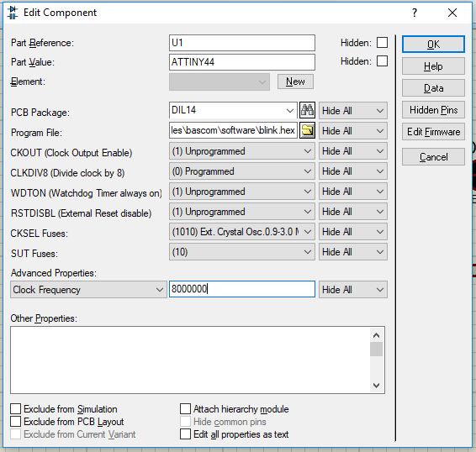This screenshot has width=476, height=452.
Task: Click the Data button
Action: tap(433, 88)
